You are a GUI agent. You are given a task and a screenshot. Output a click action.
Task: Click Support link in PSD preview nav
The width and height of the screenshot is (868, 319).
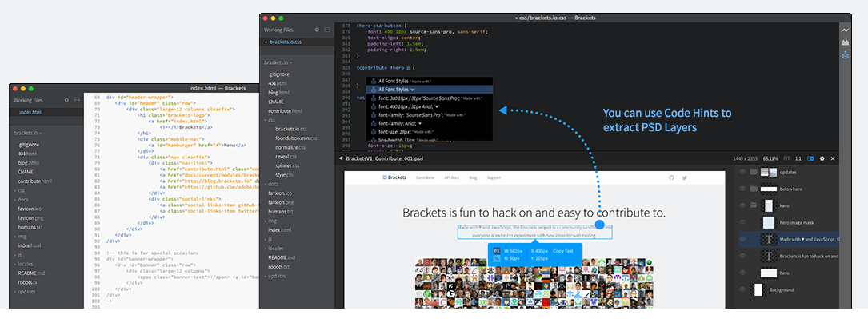click(494, 177)
